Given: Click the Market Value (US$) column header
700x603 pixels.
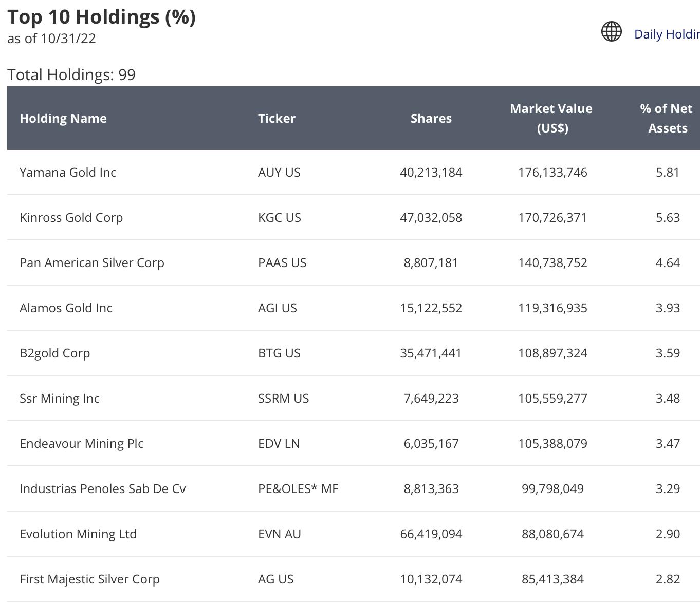Looking at the screenshot, I should point(551,118).
